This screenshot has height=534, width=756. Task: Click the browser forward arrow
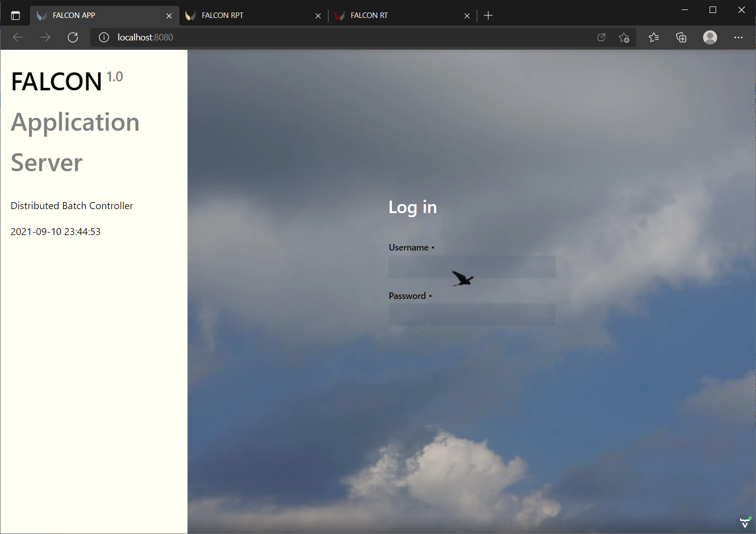pos(45,37)
